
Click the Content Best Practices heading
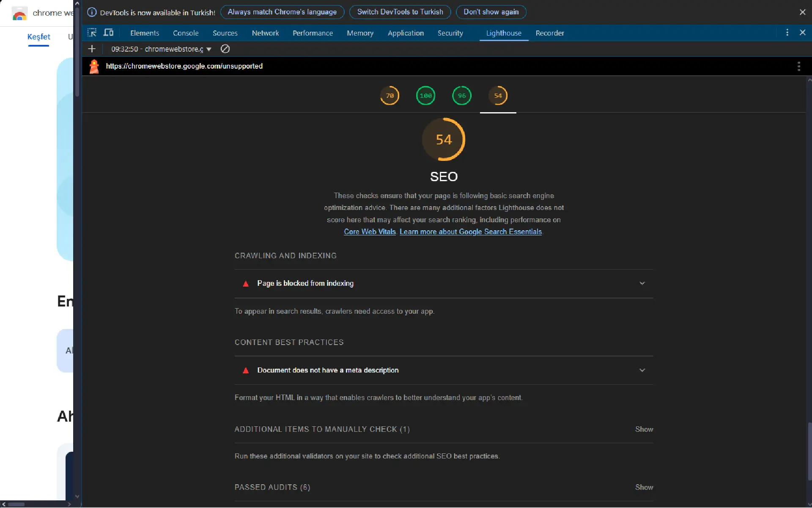289,342
